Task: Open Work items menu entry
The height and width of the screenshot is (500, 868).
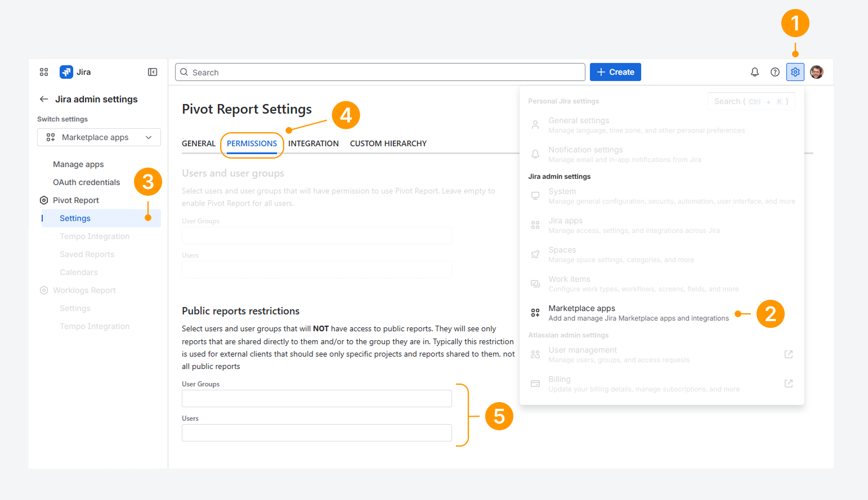Action: 662,283
